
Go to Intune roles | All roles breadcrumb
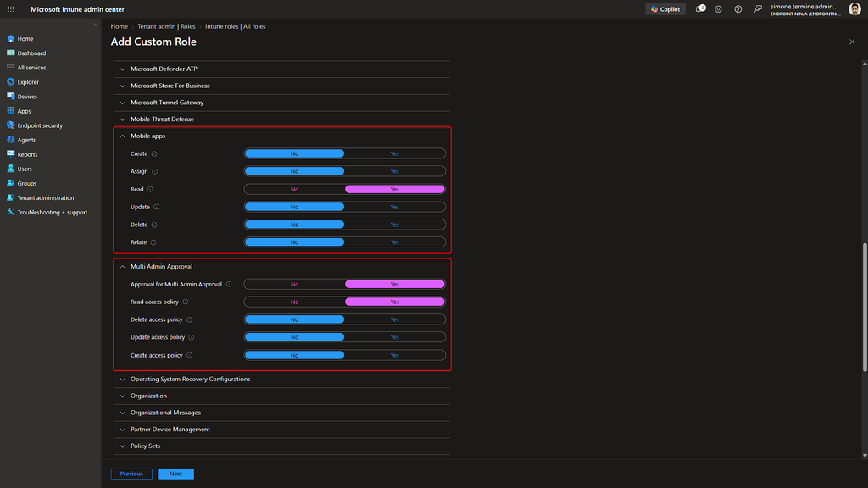236,26
